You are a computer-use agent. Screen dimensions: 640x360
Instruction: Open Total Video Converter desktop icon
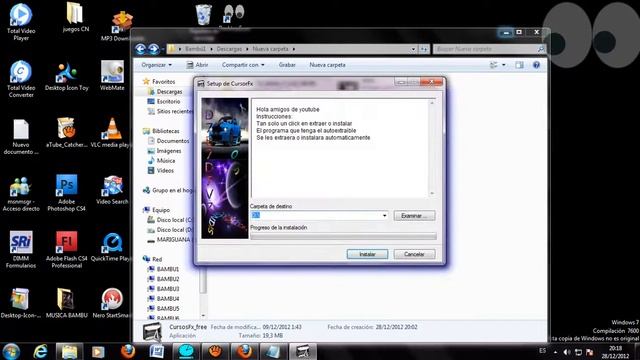pos(21,79)
